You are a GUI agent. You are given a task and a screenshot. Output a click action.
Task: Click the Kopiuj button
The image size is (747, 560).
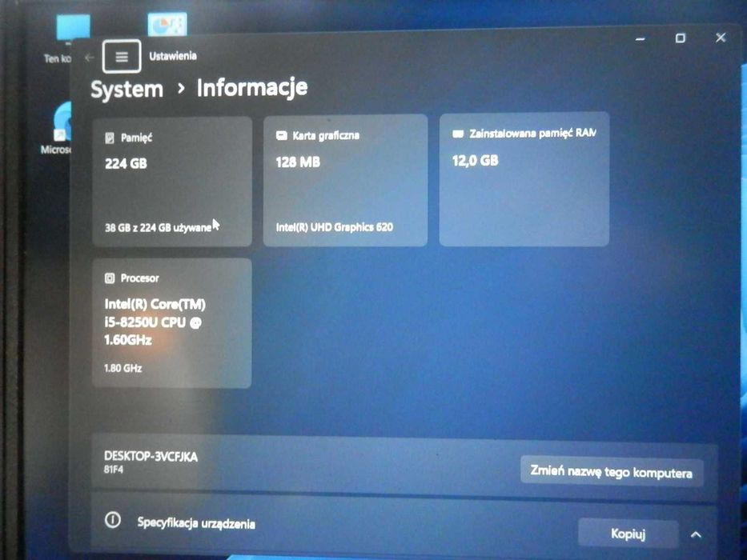tap(628, 534)
